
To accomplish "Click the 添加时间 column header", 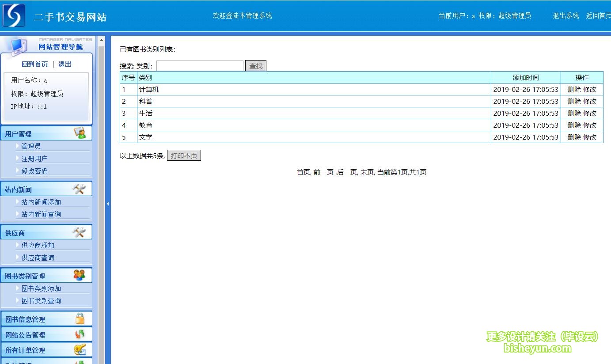I will (526, 77).
